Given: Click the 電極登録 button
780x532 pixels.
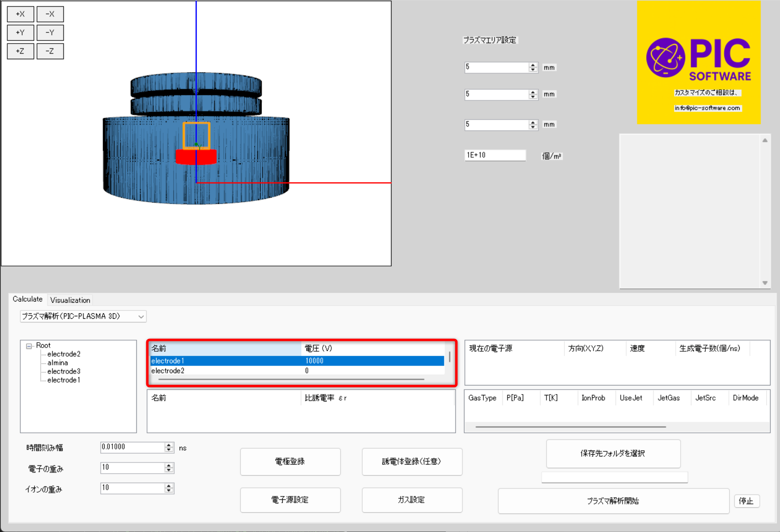Looking at the screenshot, I should tap(290, 462).
